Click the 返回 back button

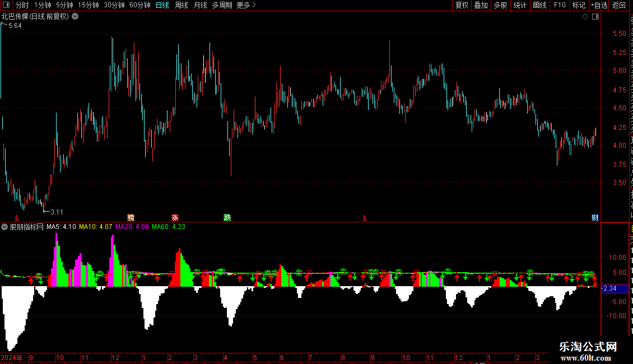(618, 5)
